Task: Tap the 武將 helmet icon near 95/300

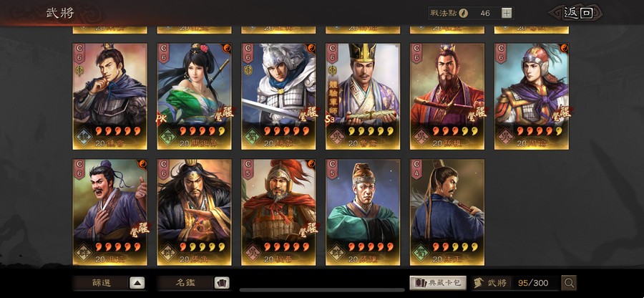Action: click(478, 283)
